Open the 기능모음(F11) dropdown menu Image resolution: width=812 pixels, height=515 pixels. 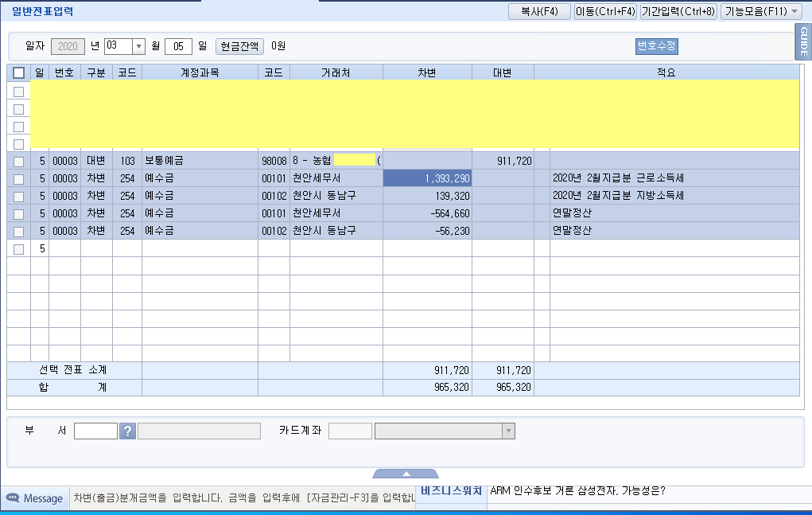pyautogui.click(x=762, y=11)
